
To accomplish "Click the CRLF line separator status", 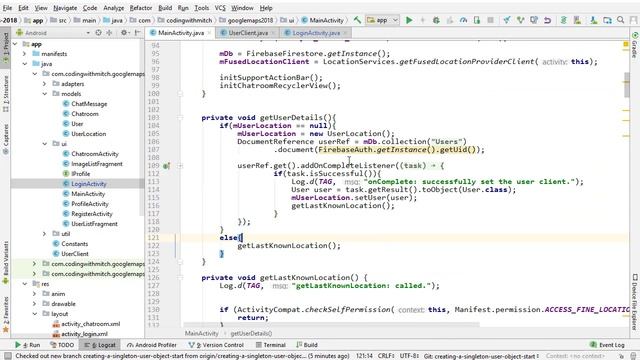I will pos(386,356).
